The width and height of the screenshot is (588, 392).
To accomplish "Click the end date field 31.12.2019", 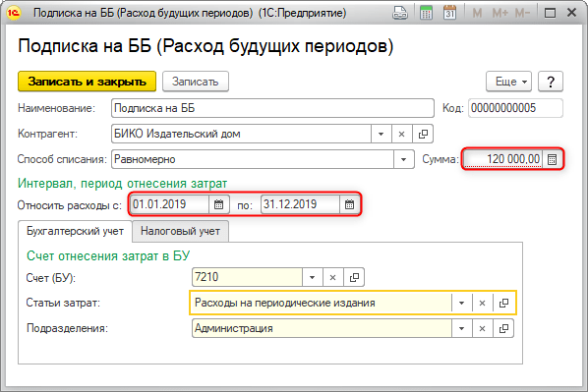I will pyautogui.click(x=300, y=204).
